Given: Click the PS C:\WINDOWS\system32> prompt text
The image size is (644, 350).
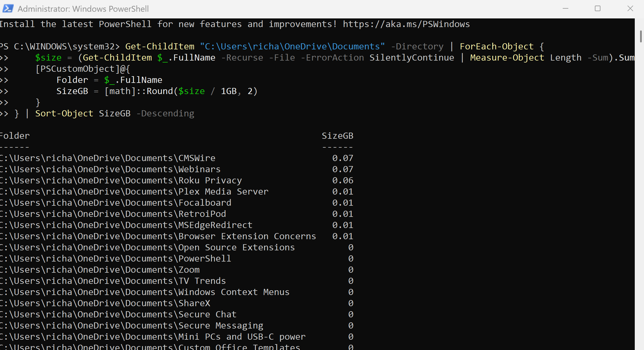Looking at the screenshot, I should click(60, 47).
